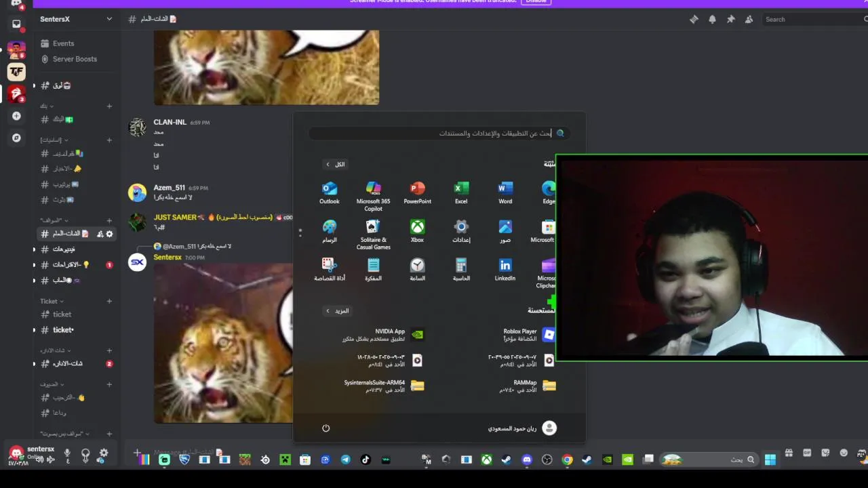Image resolution: width=868 pixels, height=488 pixels.
Task: Mute microphone in Discord user panel
Action: [x=67, y=453]
